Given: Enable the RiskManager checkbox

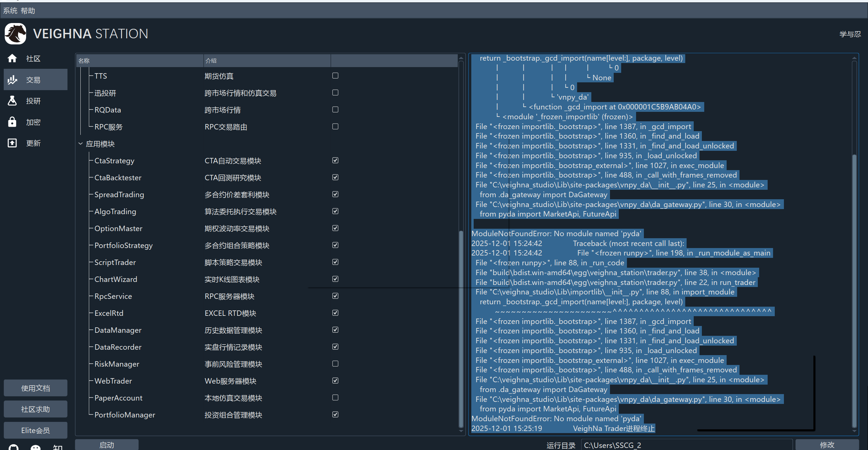Looking at the screenshot, I should [335, 364].
